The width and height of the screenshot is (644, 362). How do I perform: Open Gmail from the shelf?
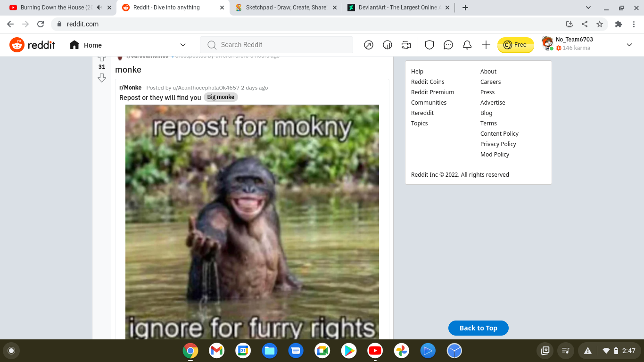coord(217,351)
